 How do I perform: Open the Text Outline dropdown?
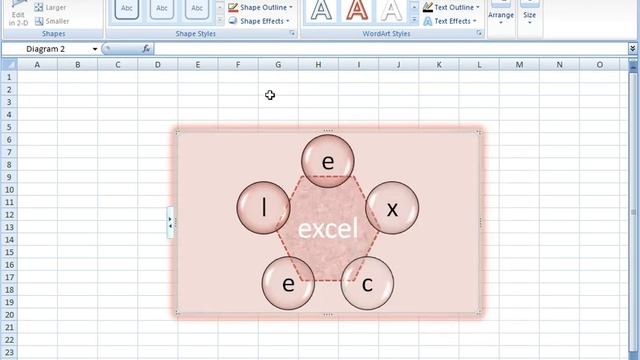[451, 7]
